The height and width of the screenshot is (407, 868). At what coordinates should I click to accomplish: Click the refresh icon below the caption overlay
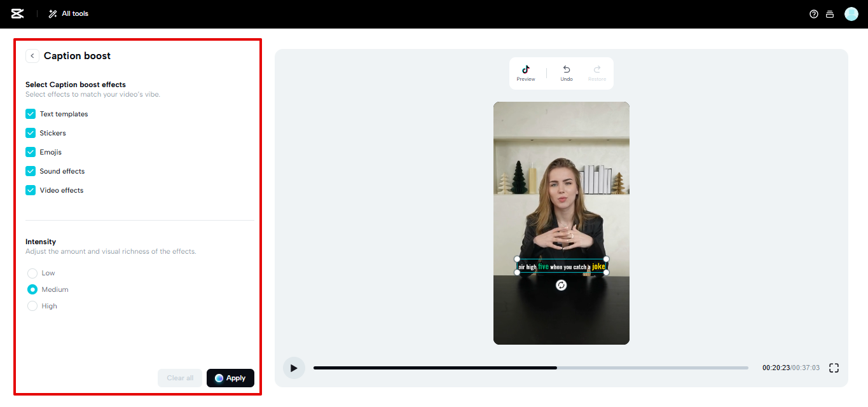pyautogui.click(x=561, y=285)
